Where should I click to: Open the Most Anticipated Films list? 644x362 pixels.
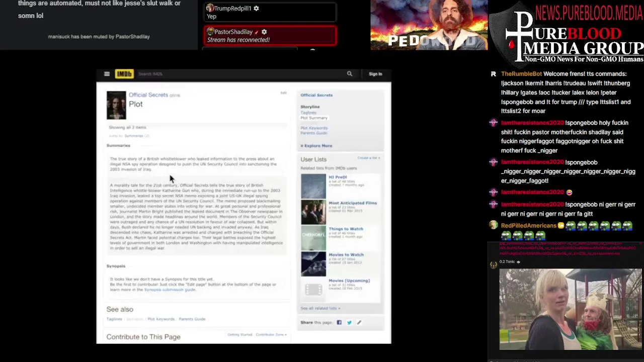(x=353, y=203)
